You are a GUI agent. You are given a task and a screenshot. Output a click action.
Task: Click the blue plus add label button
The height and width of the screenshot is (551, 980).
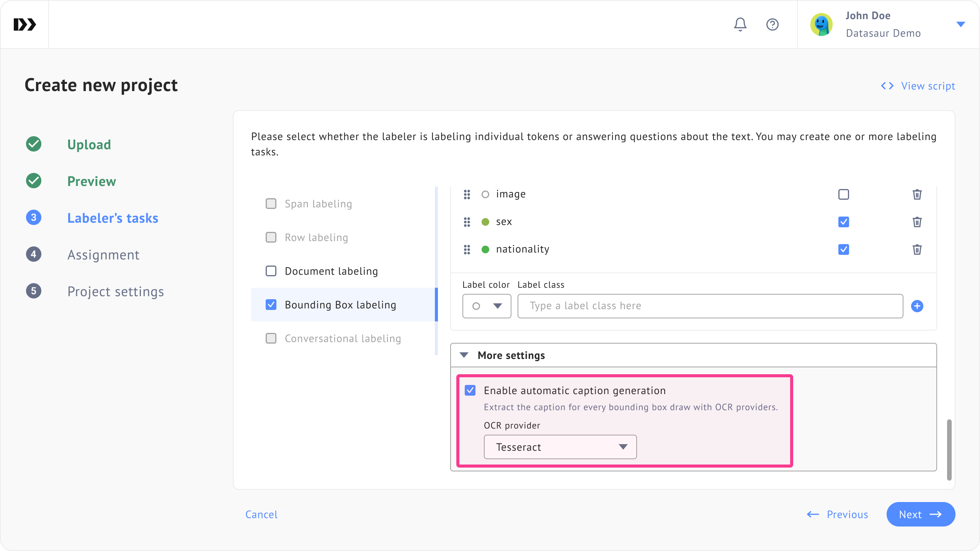(917, 306)
